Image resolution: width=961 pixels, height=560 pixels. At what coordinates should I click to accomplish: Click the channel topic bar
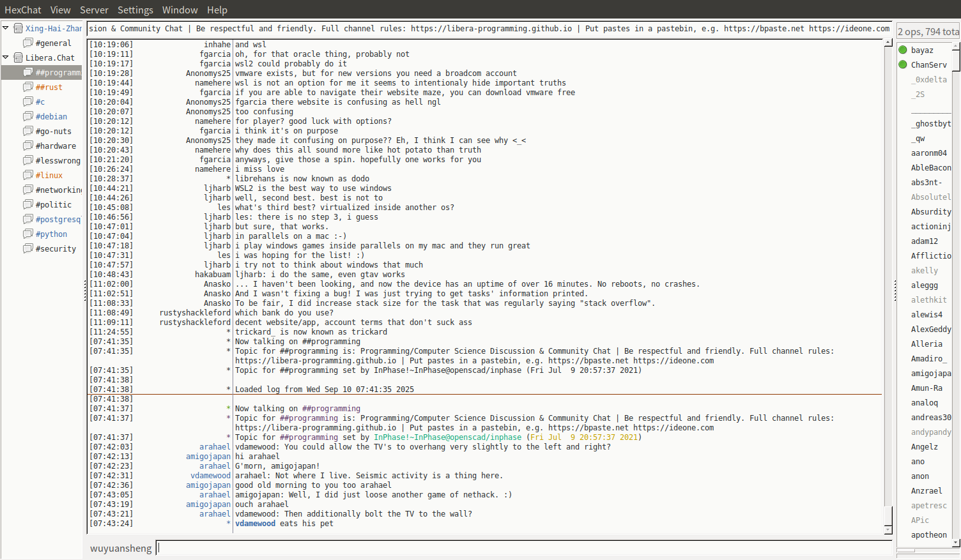(x=489, y=28)
